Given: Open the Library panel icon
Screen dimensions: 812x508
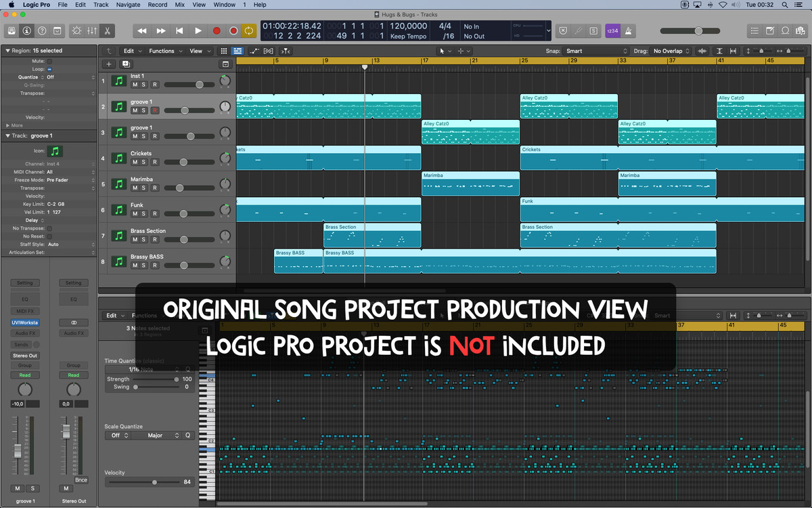Looking at the screenshot, I should point(11,30).
